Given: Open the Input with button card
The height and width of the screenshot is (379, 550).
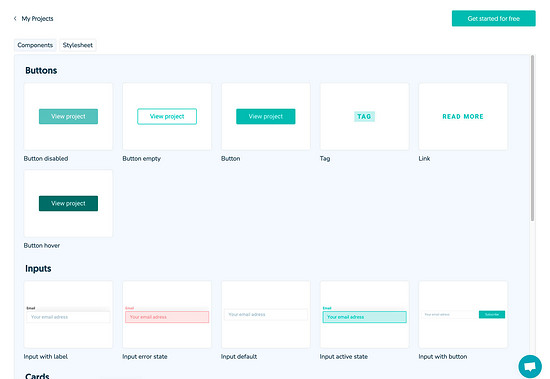Looking at the screenshot, I should tap(463, 314).
